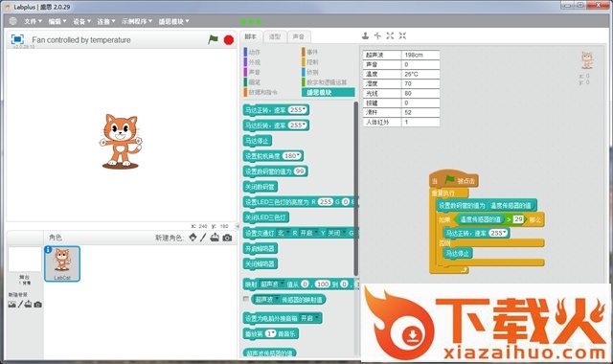
Task: Toggle full-screen stage presentation mode icon
Action: click(x=17, y=39)
